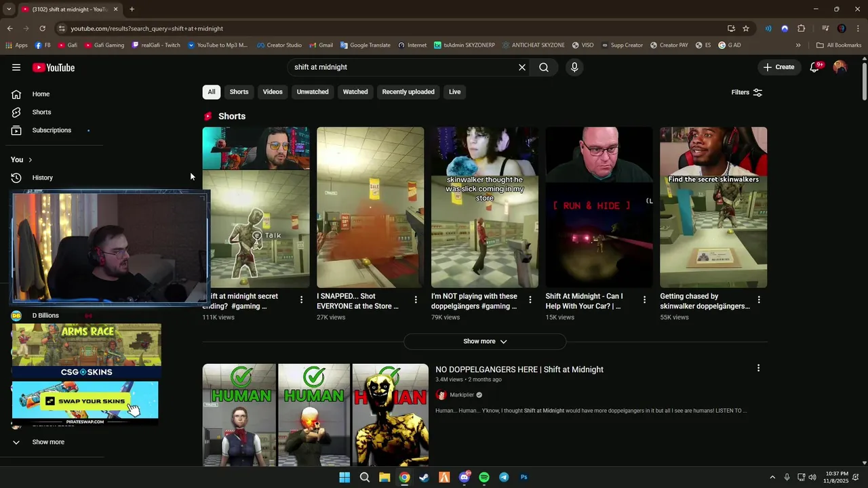
Task: Open options for the Markiplier video
Action: (758, 368)
